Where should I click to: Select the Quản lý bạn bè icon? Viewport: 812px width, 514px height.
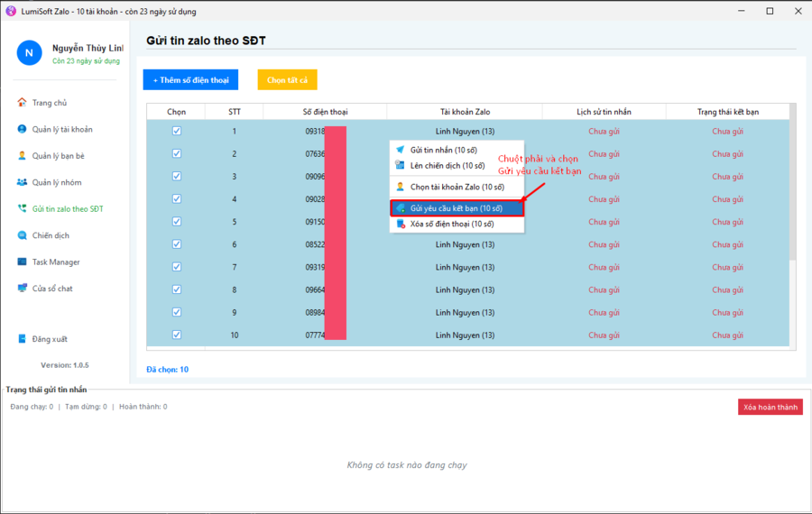point(23,156)
